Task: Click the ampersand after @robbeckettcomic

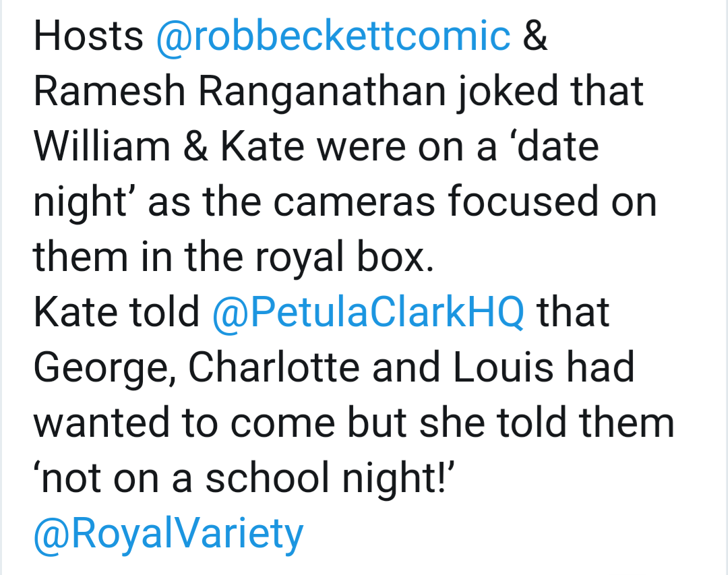Action: tap(535, 36)
